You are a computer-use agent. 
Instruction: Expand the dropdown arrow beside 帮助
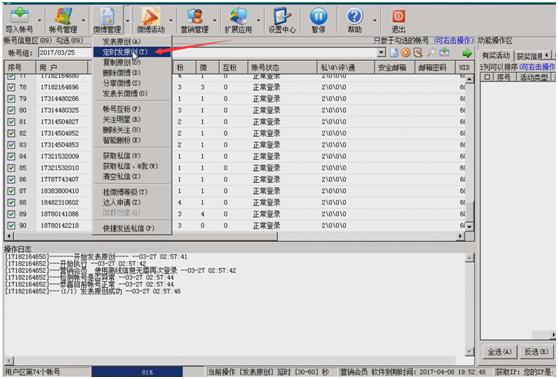click(375, 21)
